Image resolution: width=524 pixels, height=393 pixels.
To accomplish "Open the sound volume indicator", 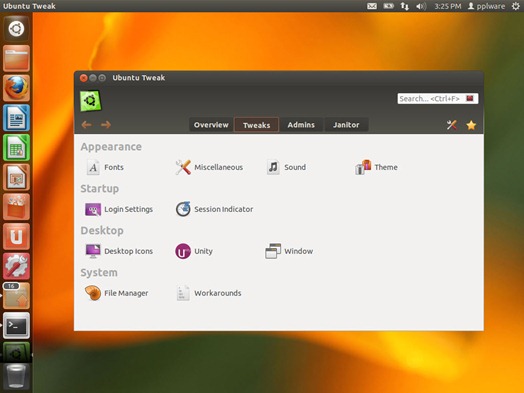I will point(421,6).
